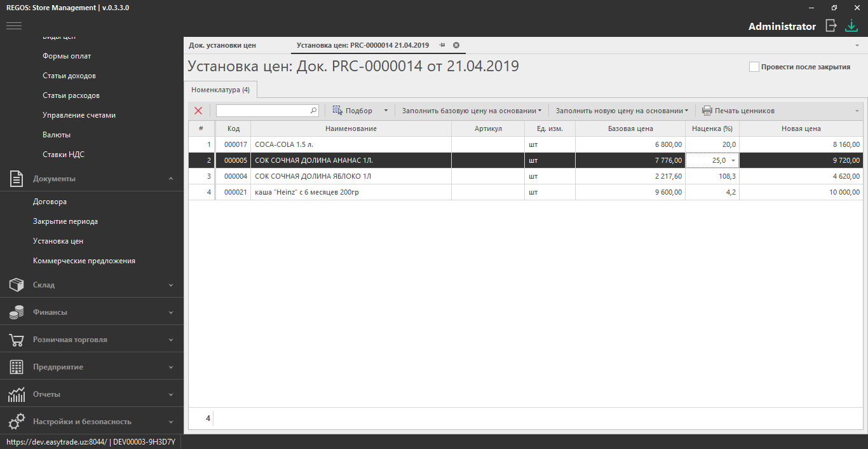Expand Настройки и безопасность section
Image resolution: width=868 pixels, height=449 pixels.
pos(171,422)
